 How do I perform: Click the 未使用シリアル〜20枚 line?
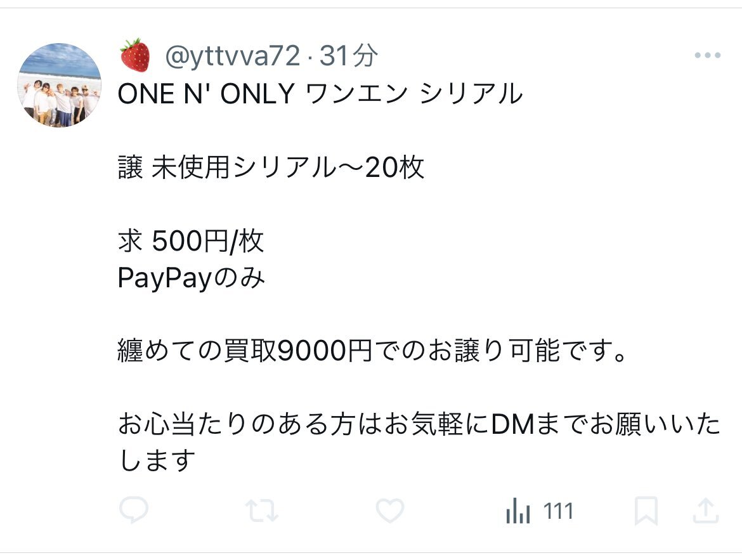[x=288, y=167]
